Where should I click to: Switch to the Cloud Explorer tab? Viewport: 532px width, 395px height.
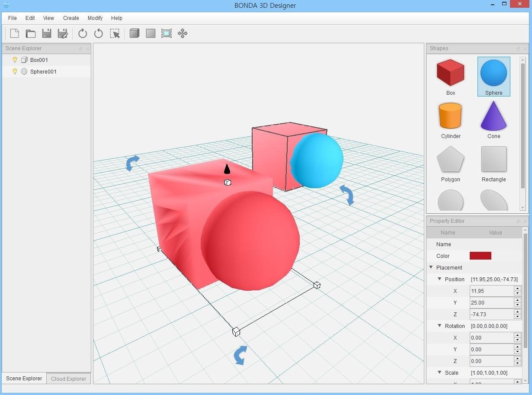pyautogui.click(x=68, y=379)
